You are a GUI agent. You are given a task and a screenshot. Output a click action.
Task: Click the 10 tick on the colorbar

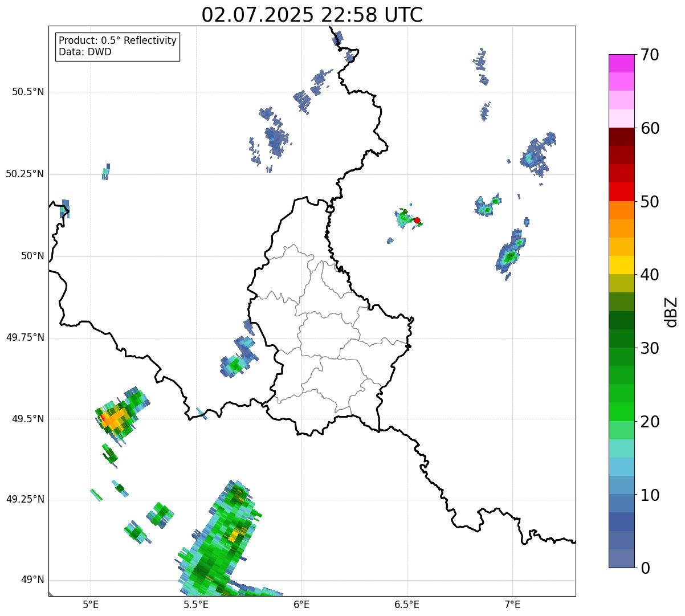650,495
